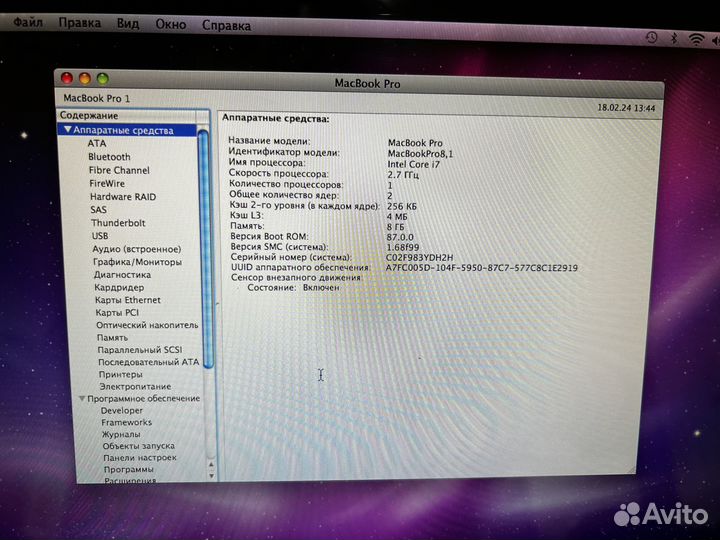Viewport: 720px width, 540px height.
Task: Select USB in the sidebar
Action: tap(100, 236)
